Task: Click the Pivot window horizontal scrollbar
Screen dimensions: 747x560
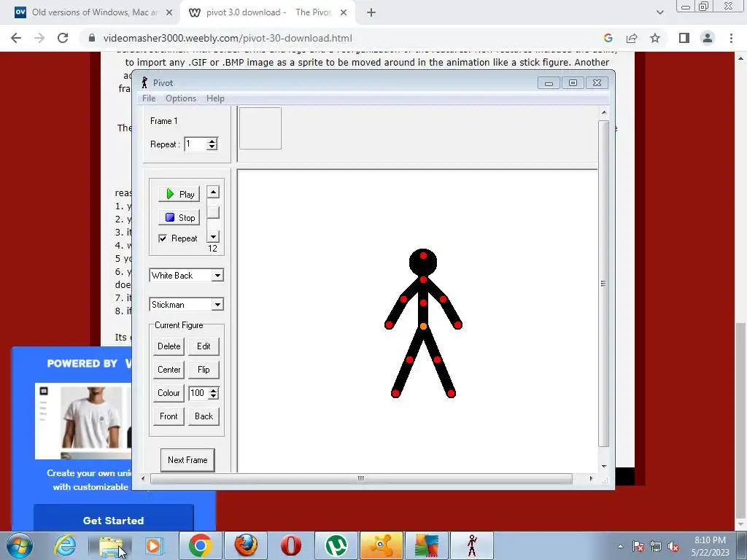Action: pyautogui.click(x=361, y=478)
